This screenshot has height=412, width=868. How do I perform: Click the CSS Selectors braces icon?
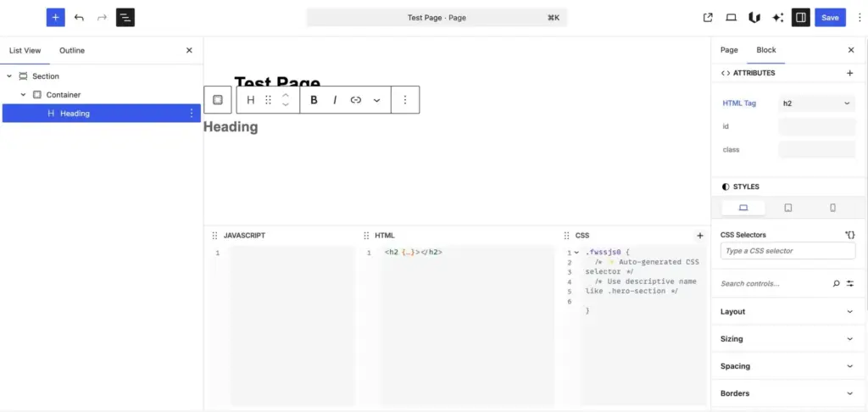click(x=849, y=235)
